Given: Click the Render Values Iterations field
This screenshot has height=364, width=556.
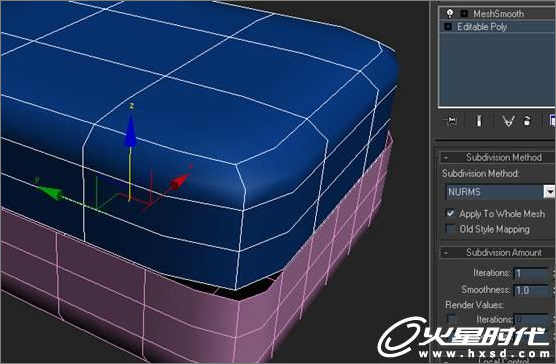Looking at the screenshot, I should [531, 319].
